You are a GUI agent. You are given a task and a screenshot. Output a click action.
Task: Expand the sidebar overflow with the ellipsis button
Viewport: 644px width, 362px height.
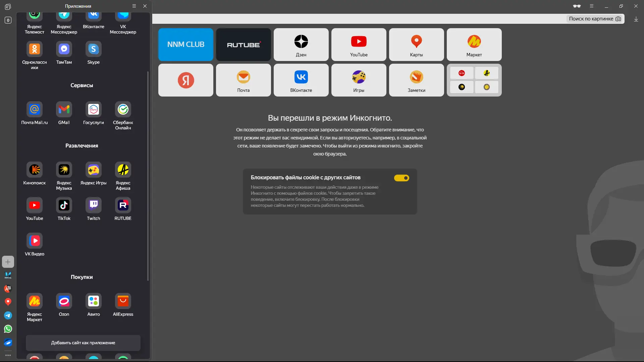(8, 355)
